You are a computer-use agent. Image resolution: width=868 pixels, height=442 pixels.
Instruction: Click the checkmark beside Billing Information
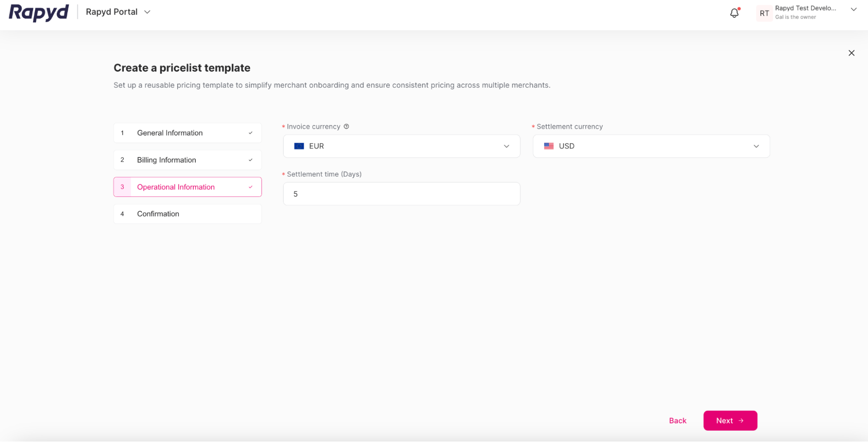251,160
